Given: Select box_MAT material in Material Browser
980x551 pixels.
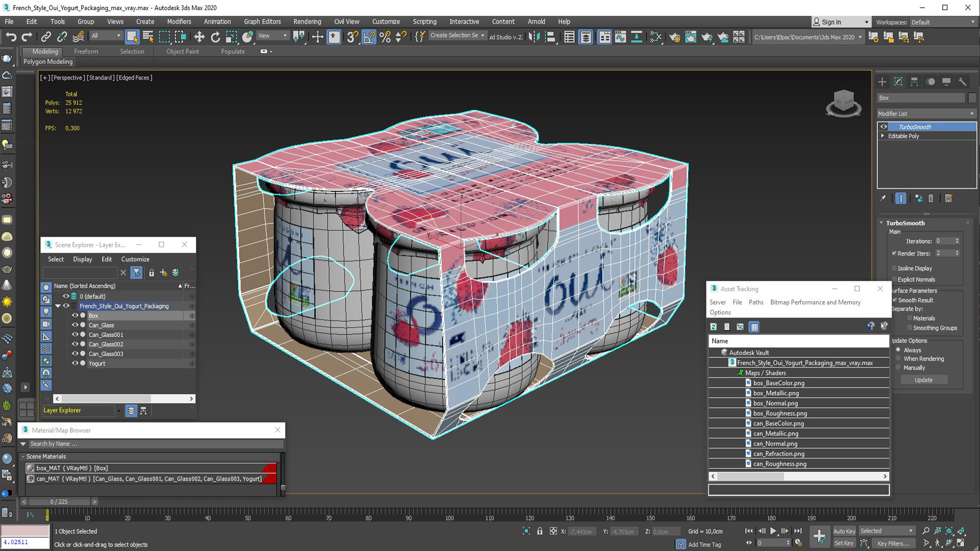Looking at the screenshot, I should point(151,468).
